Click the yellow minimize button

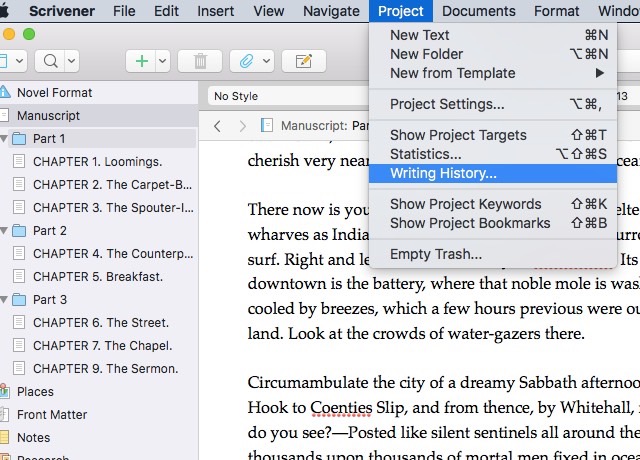coord(9,34)
